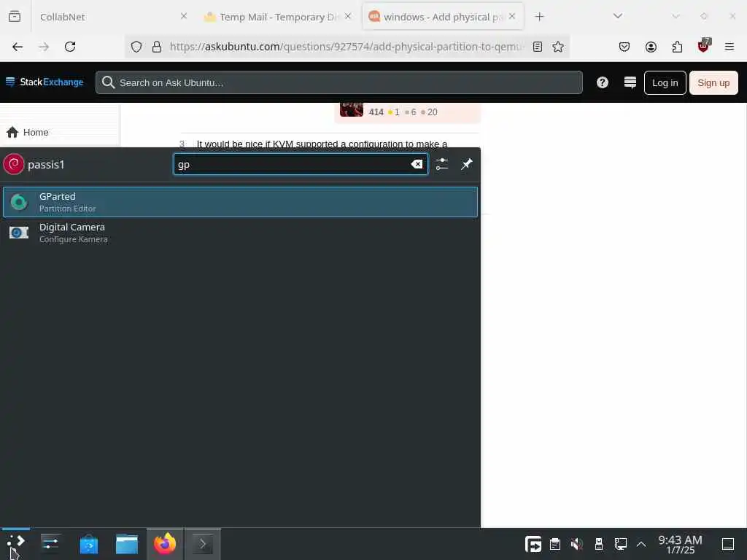Clear the launcher search text
Image resolution: width=747 pixels, height=560 pixels.
[417, 164]
